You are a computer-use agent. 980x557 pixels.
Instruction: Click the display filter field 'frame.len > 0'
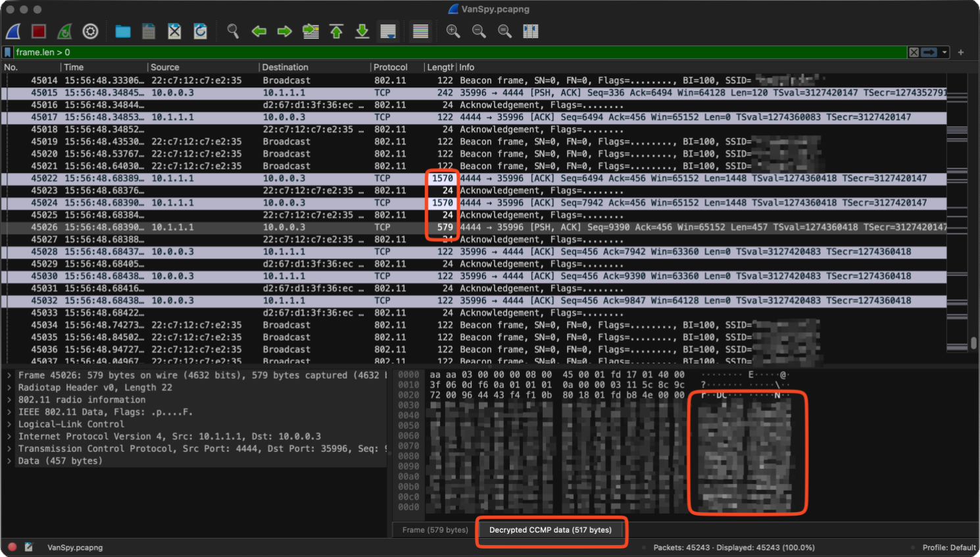pyautogui.click(x=460, y=52)
